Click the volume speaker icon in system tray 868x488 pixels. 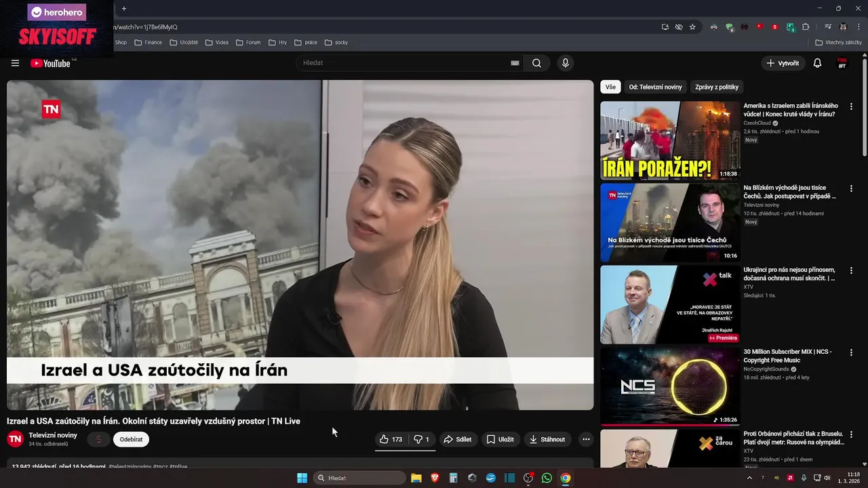click(x=827, y=478)
